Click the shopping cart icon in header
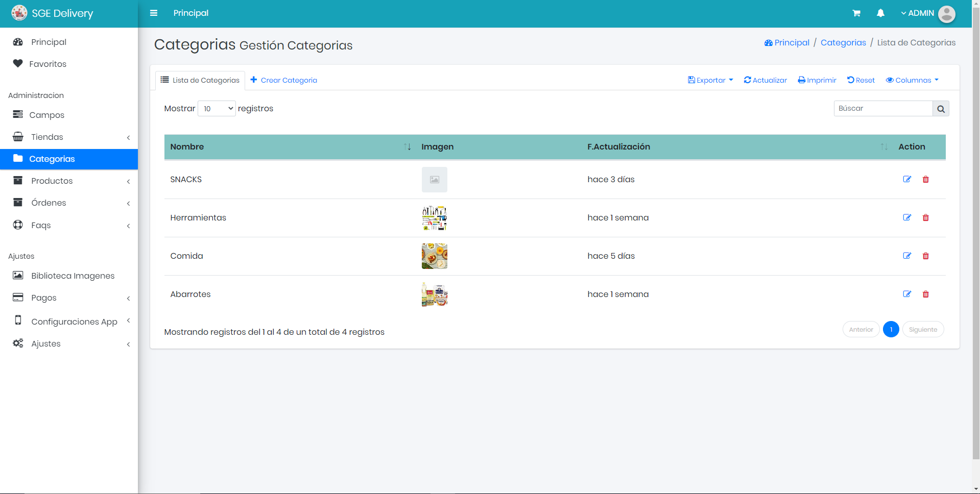Screen dimensions: 980x494 [x=856, y=13]
